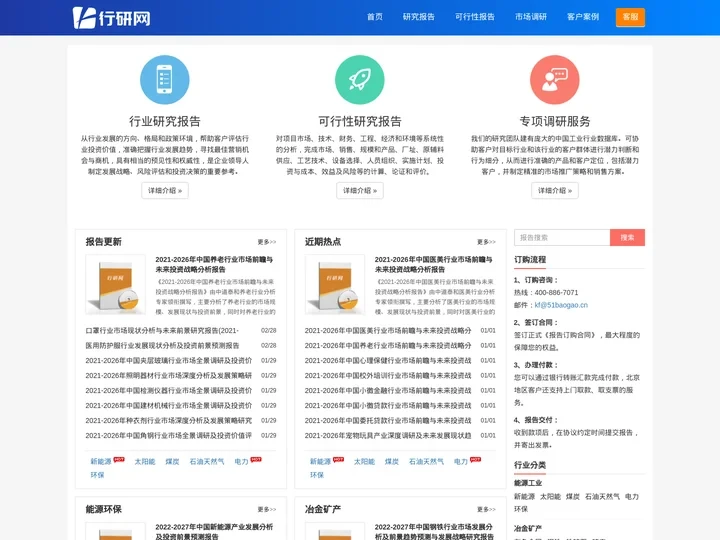Open the 报告更新 book cover thumbnail
This screenshot has width=720, height=540.
coord(116,285)
